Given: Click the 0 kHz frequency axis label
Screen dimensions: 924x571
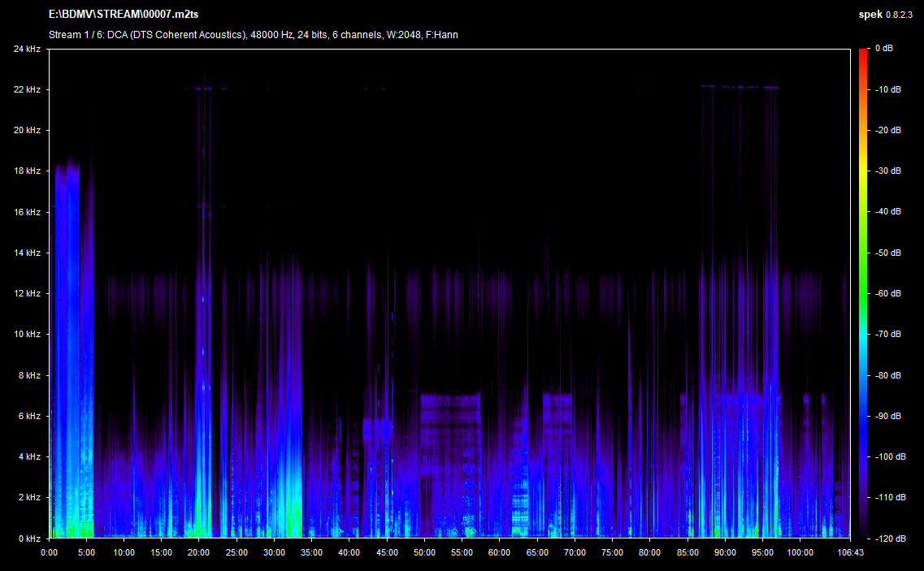Looking at the screenshot, I should [x=28, y=539].
